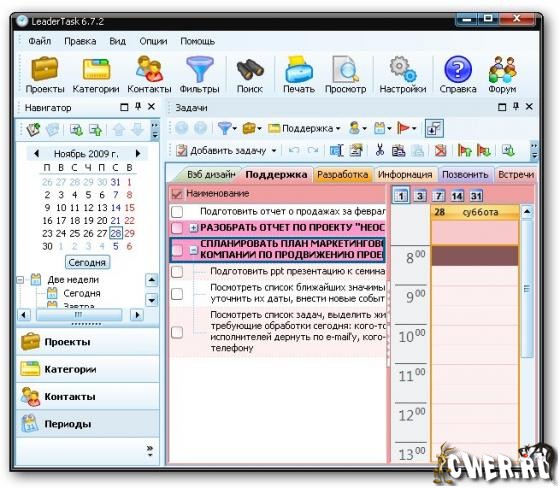
Task: Check the Подготовить отчет о продажах task
Action: (177, 211)
